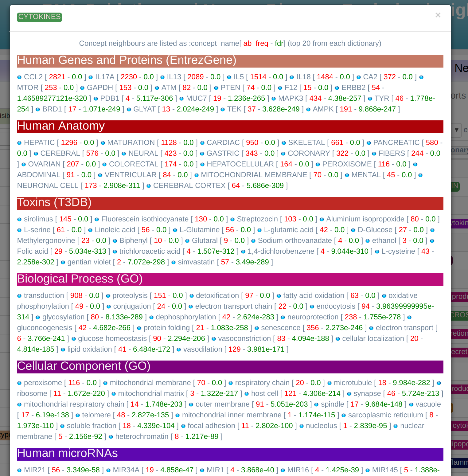Screen dimensions: 468x476
Task: Click the MIR145 microRNA link
Action: click(x=385, y=470)
